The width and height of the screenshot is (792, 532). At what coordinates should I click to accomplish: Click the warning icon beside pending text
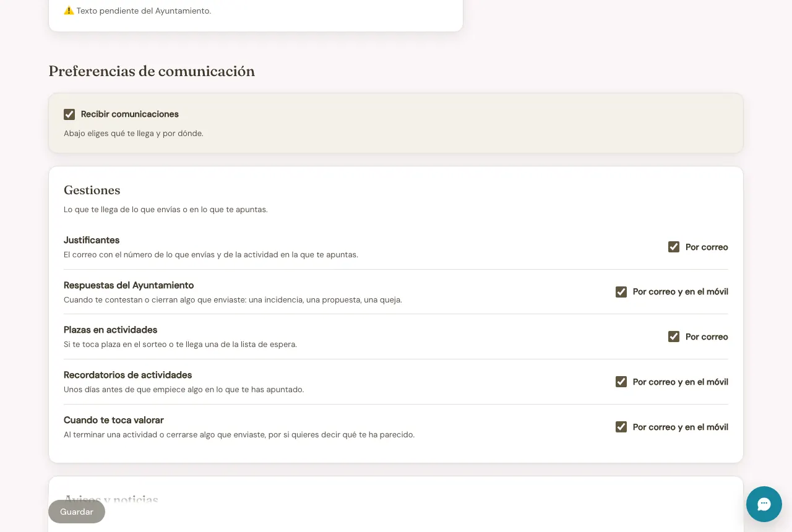click(x=69, y=11)
